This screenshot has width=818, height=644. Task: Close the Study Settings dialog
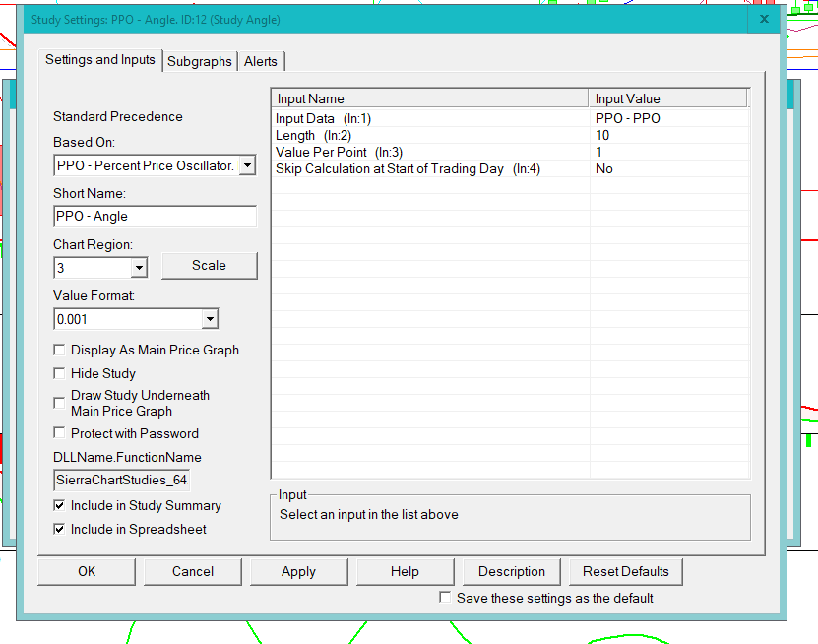coord(765,19)
